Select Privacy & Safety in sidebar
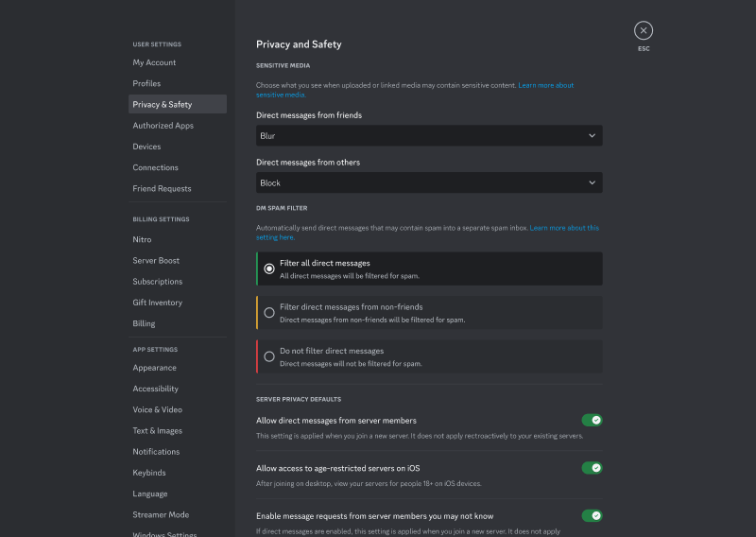Screen dimensions: 756x537 click(178, 104)
